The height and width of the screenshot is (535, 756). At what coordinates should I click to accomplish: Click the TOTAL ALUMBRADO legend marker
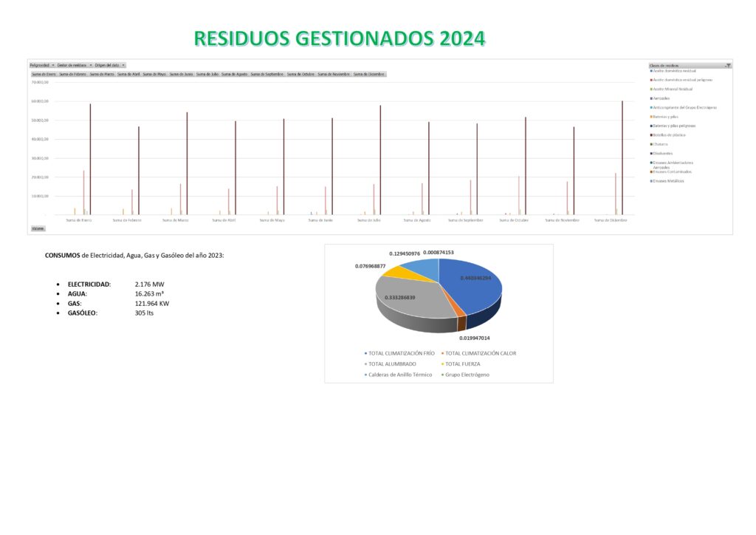coord(365,364)
